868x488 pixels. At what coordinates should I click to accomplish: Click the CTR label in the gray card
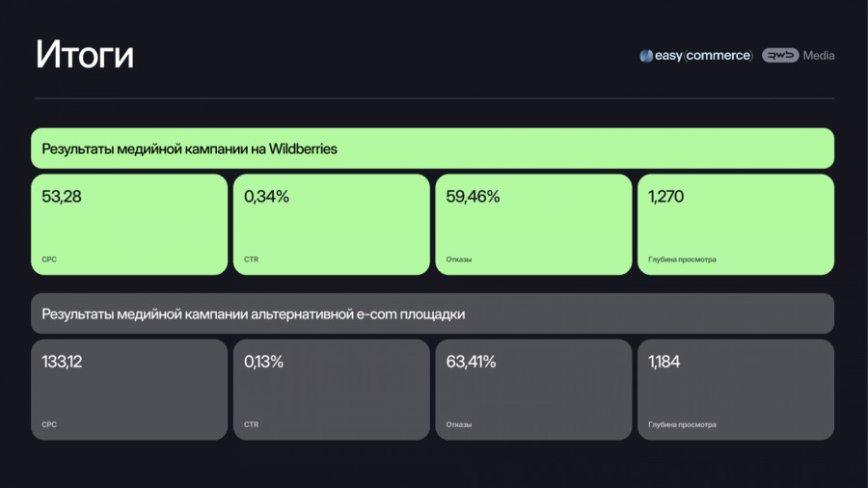pyautogui.click(x=251, y=424)
